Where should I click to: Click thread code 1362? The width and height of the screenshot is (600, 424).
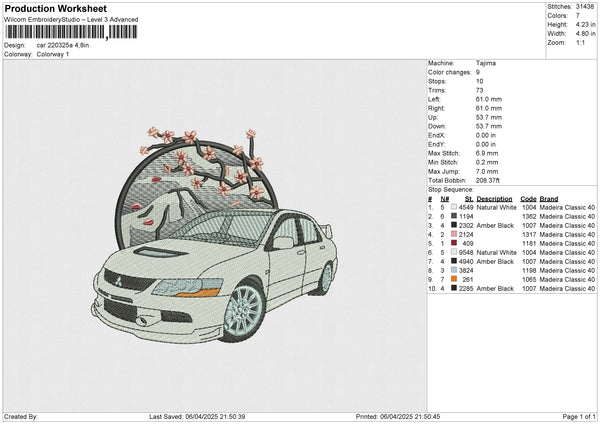point(529,217)
